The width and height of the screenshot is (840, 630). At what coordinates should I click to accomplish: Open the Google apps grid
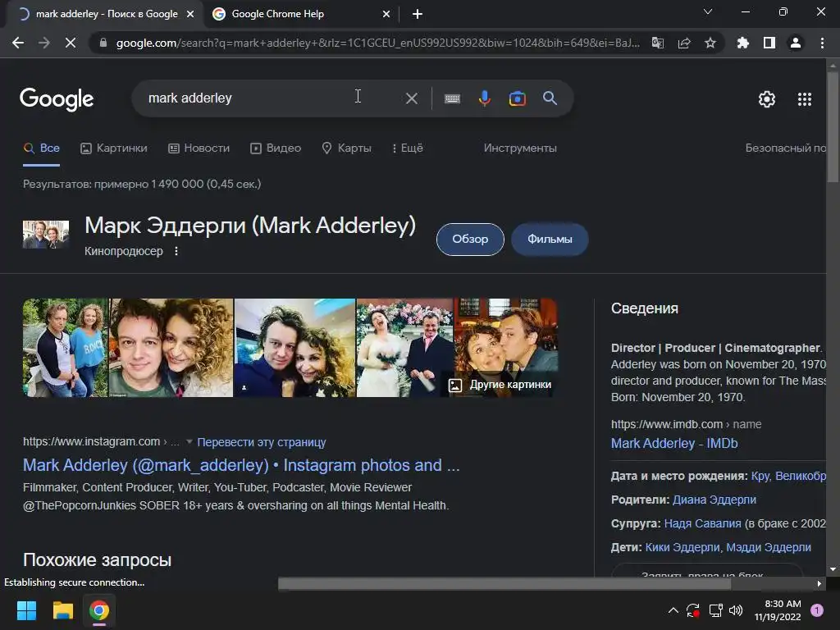tap(805, 99)
